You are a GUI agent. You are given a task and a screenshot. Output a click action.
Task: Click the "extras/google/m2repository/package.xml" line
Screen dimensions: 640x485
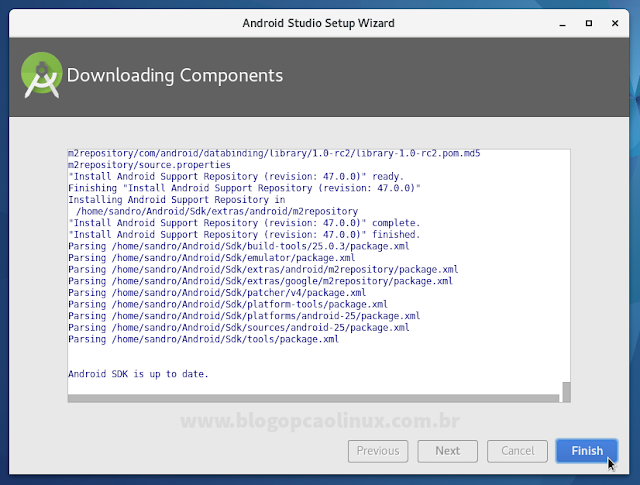[260, 281]
